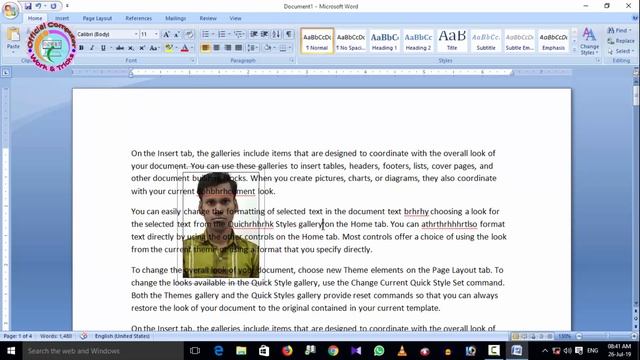Align text right
The image size is (640, 360).
pos(227,48)
